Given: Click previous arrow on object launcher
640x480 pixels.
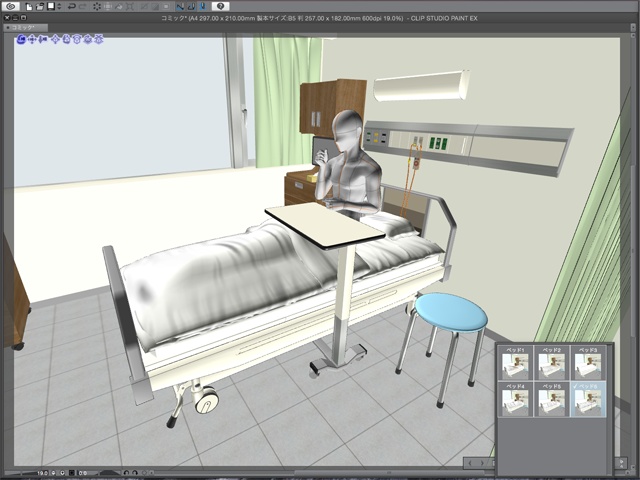Looking at the screenshot, I should [x=470, y=463].
